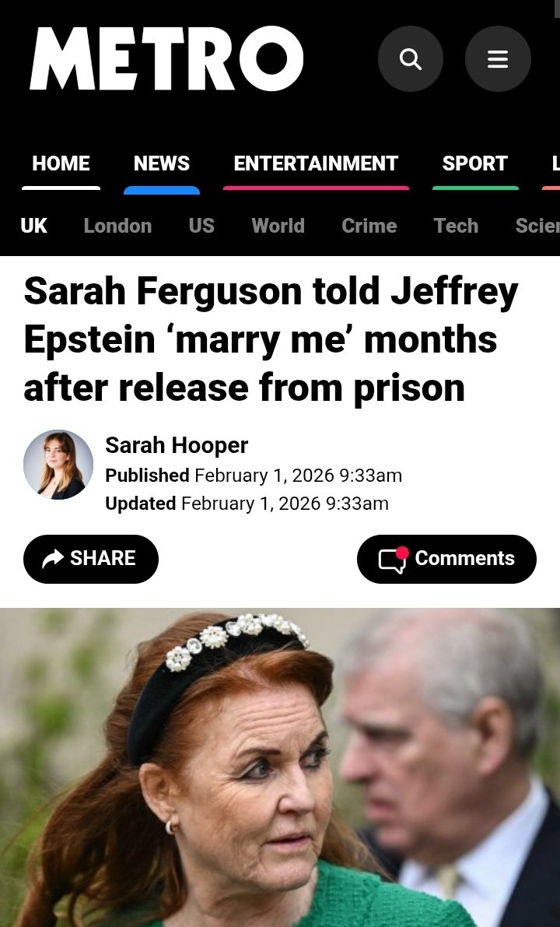
Task: Click the Metro logo
Action: pos(166,58)
